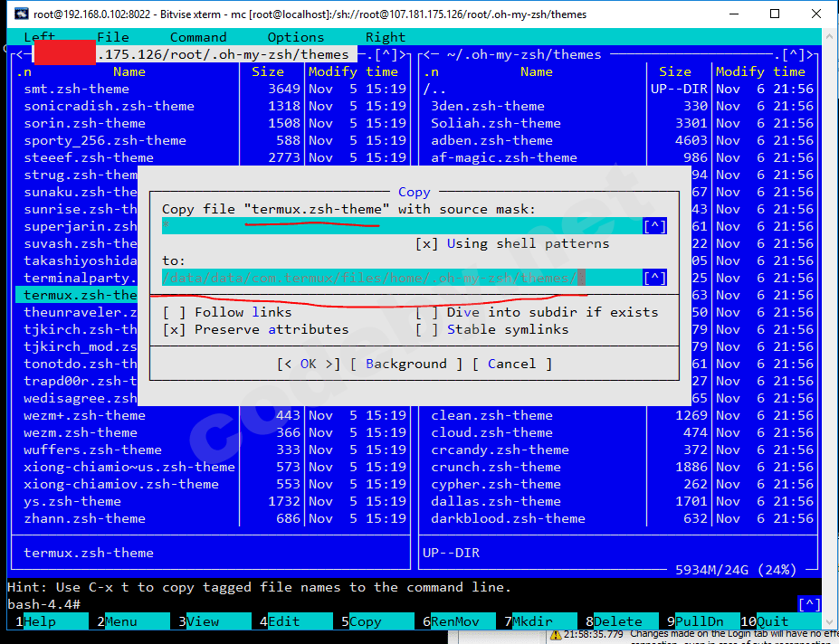Toggle Preserve attributes checkbox
The width and height of the screenshot is (839, 644).
point(256,329)
